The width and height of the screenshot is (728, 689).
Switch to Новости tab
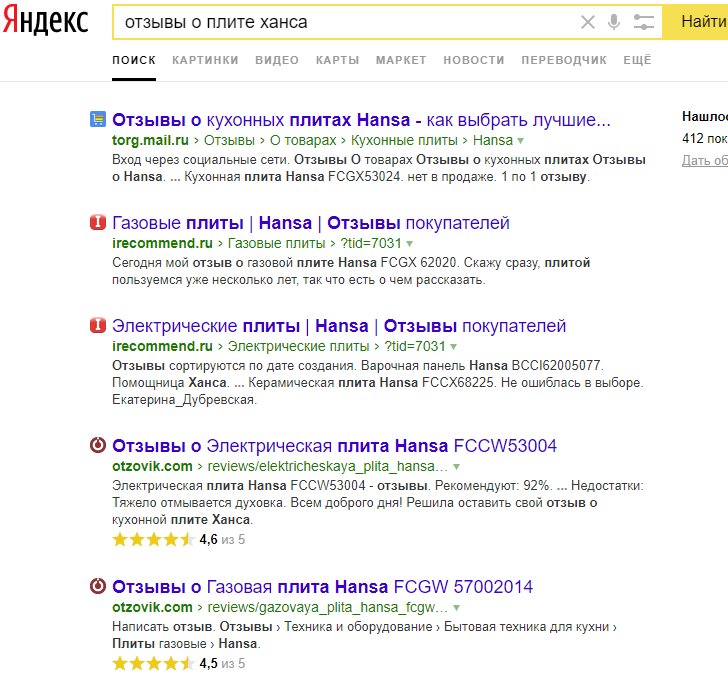(x=474, y=60)
